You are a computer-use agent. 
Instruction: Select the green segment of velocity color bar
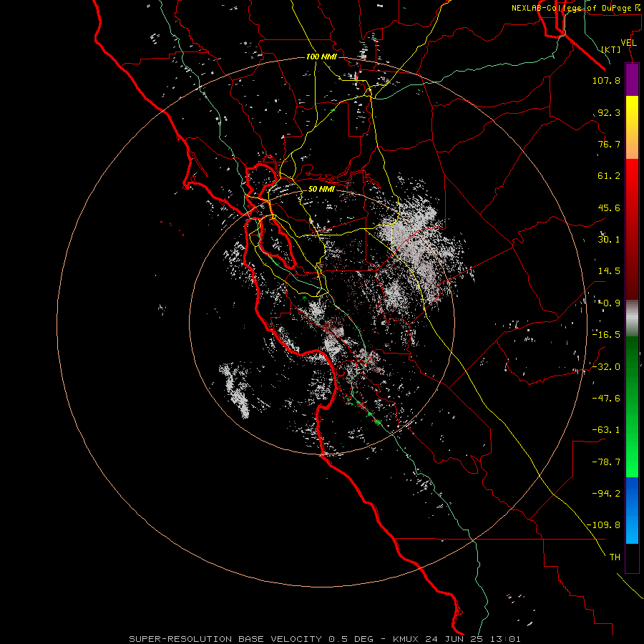[632, 406]
